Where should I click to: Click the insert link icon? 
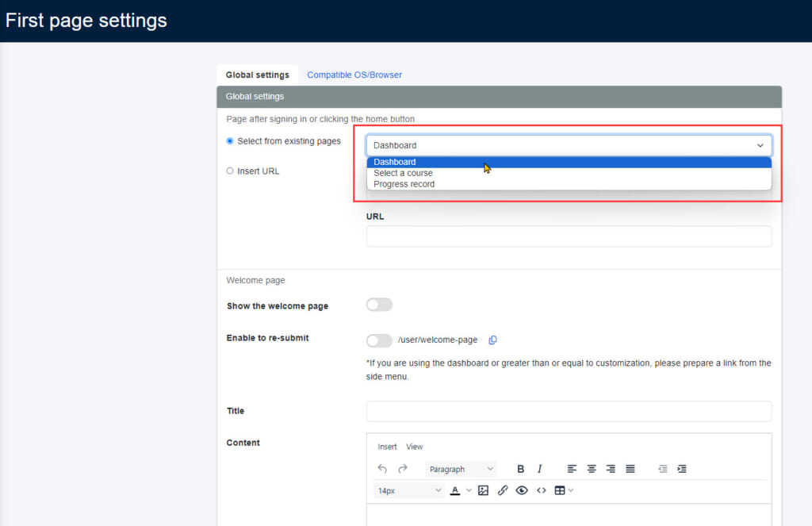click(x=502, y=490)
